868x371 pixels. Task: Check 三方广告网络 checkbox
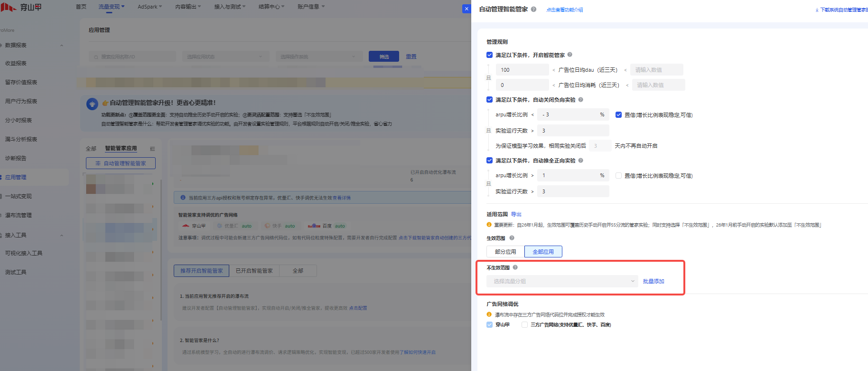click(x=524, y=325)
